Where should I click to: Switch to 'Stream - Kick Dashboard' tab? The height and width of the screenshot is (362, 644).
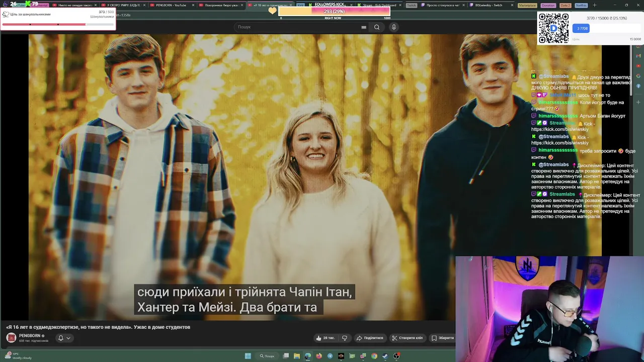(380, 5)
